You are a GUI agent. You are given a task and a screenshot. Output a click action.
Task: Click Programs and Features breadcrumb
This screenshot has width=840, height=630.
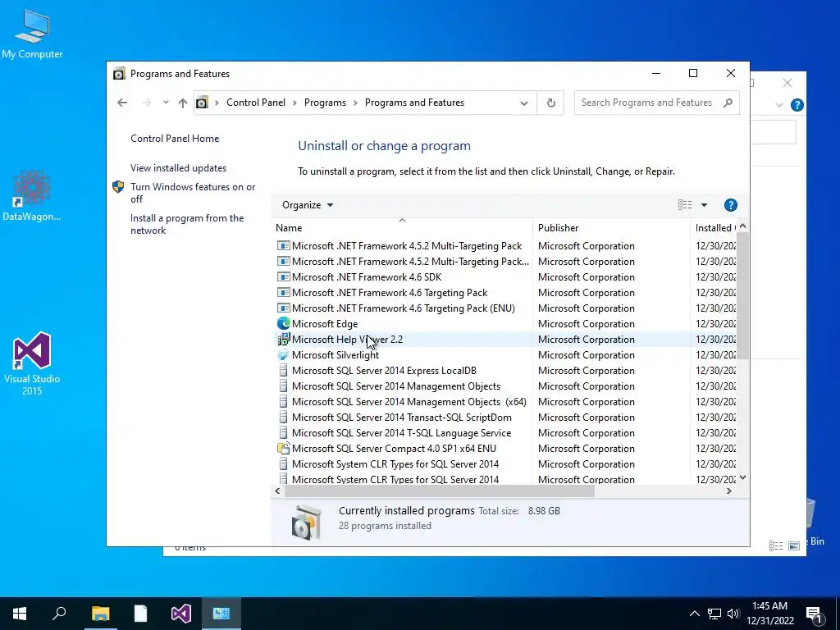[x=414, y=103]
